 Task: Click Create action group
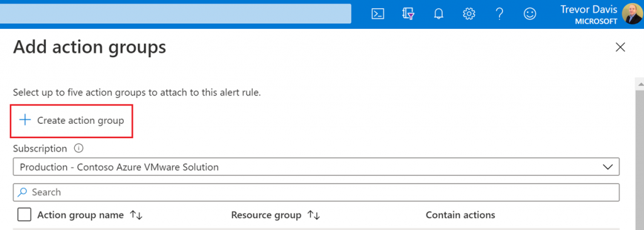[x=71, y=121]
